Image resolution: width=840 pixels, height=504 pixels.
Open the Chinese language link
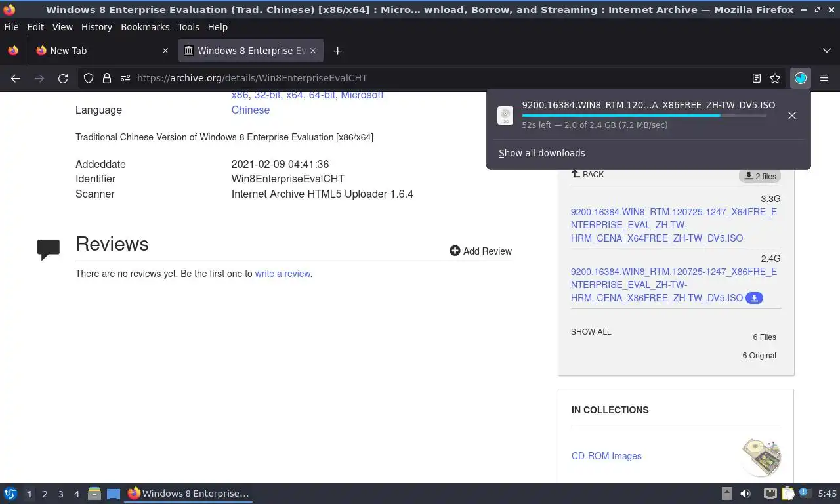click(x=250, y=110)
